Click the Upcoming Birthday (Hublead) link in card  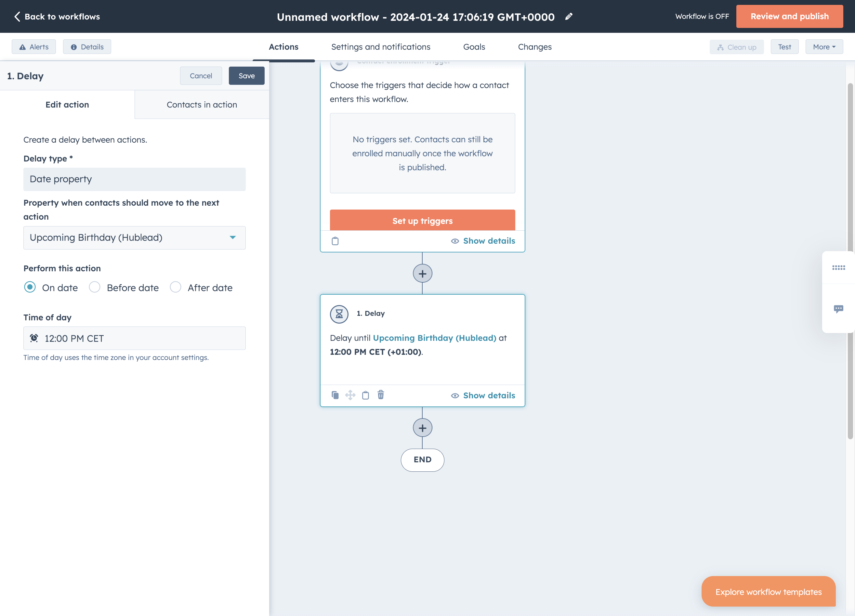434,338
